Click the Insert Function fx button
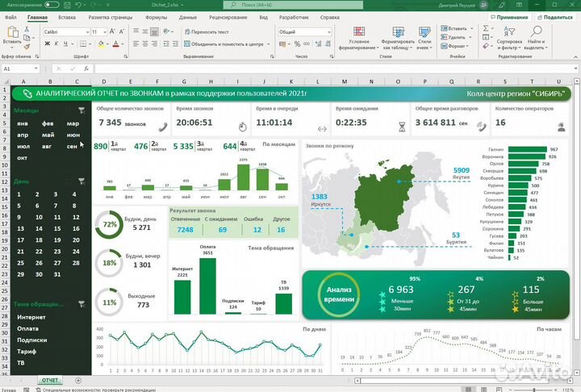581x392 pixels. point(86,69)
